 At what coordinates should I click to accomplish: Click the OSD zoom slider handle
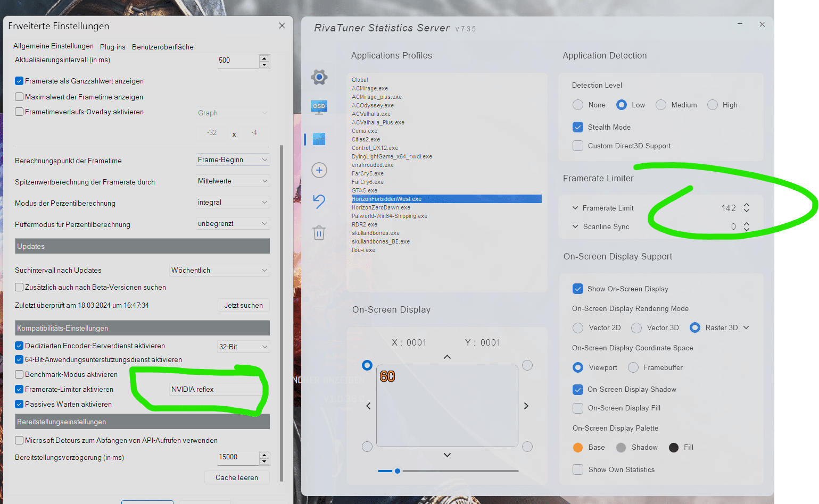[398, 471]
